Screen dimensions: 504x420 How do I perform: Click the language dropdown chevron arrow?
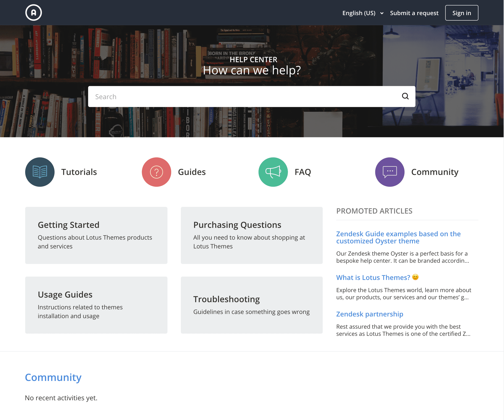pos(382,13)
